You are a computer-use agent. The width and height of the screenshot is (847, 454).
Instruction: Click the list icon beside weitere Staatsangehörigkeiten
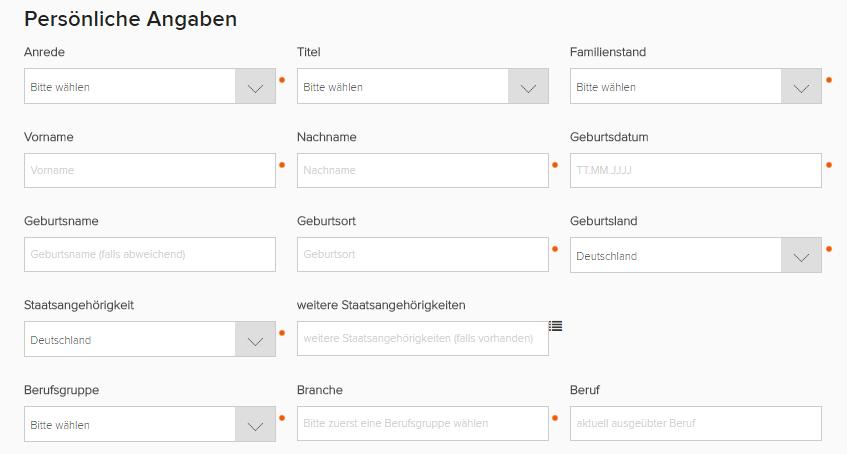click(x=556, y=326)
